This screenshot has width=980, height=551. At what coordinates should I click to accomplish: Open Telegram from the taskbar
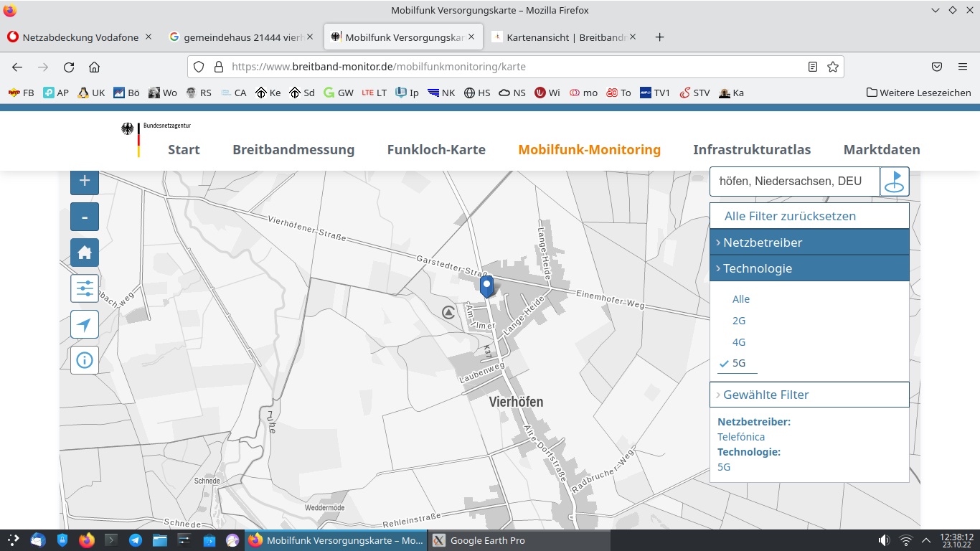coord(135,540)
